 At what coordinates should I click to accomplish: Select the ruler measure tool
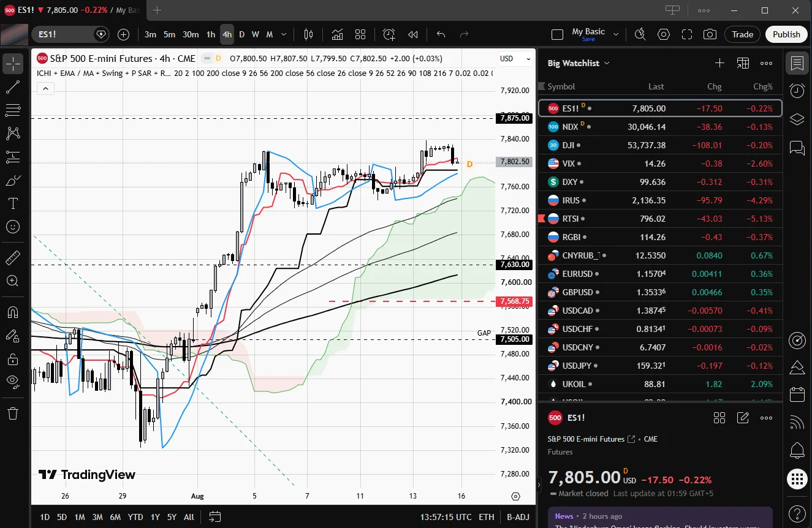pos(13,257)
